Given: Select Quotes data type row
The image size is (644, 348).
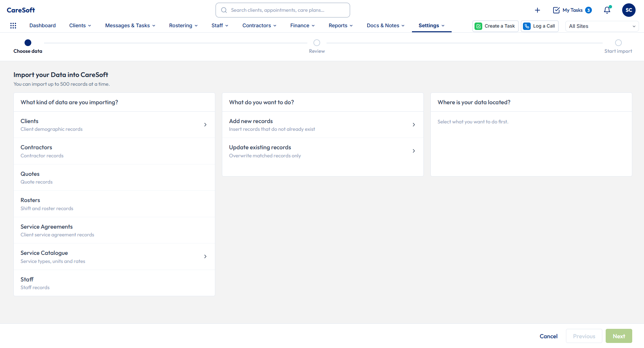Looking at the screenshot, I should point(114,178).
